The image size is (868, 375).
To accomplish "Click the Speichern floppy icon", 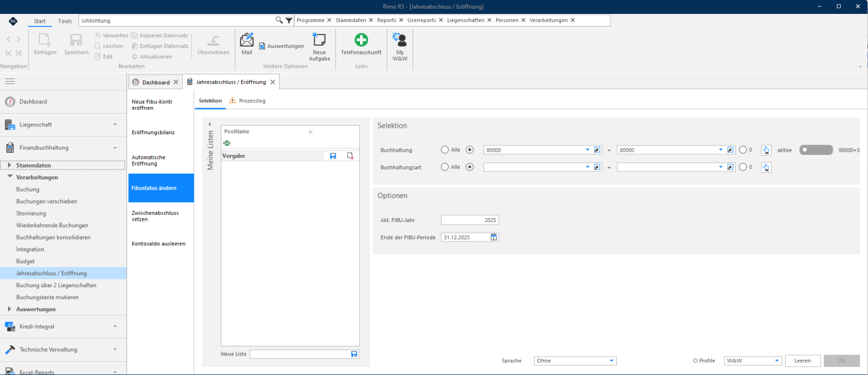I will pos(76,40).
